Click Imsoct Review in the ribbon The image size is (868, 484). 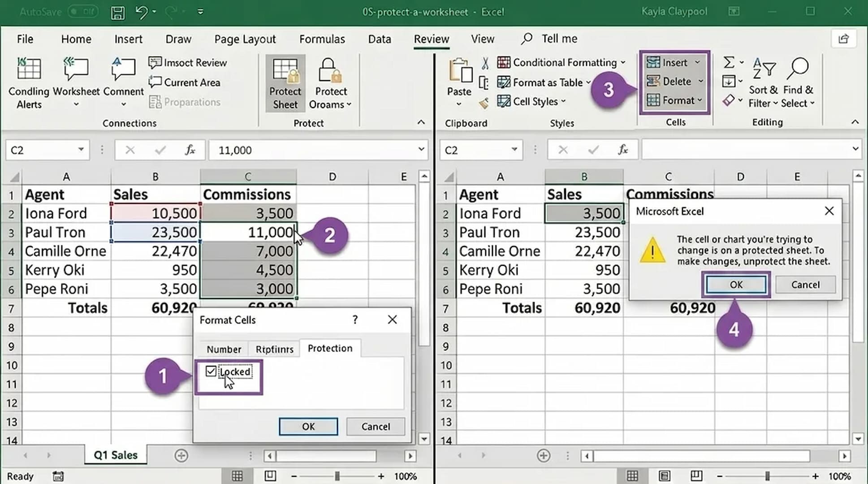(x=188, y=63)
